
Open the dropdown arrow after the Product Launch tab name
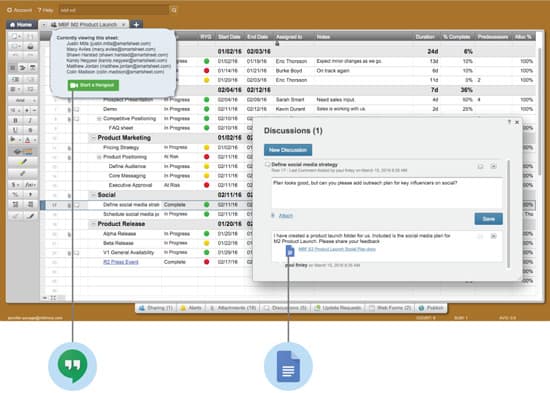pyautogui.click(x=124, y=25)
